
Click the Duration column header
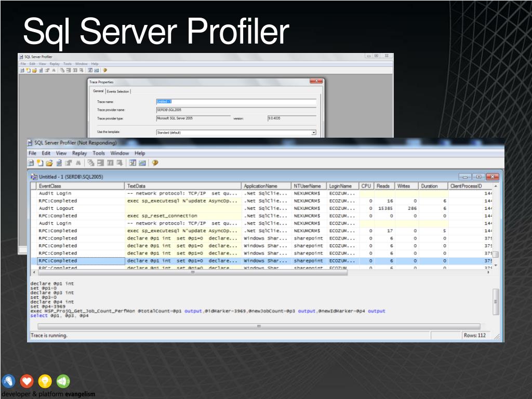coord(433,186)
